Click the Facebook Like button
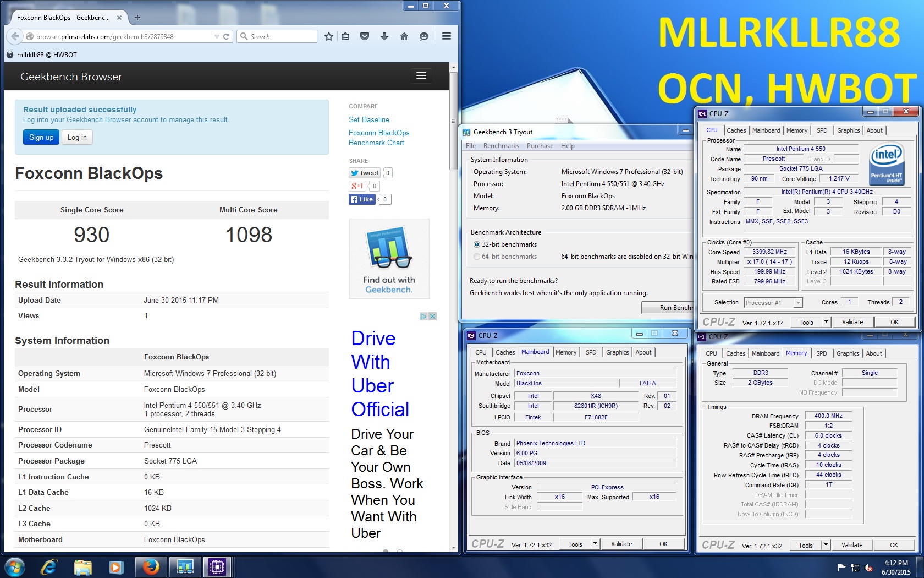 362,199
